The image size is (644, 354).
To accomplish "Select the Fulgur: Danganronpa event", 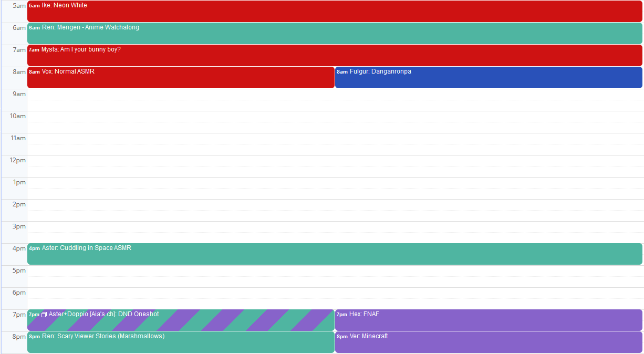I will click(x=489, y=77).
